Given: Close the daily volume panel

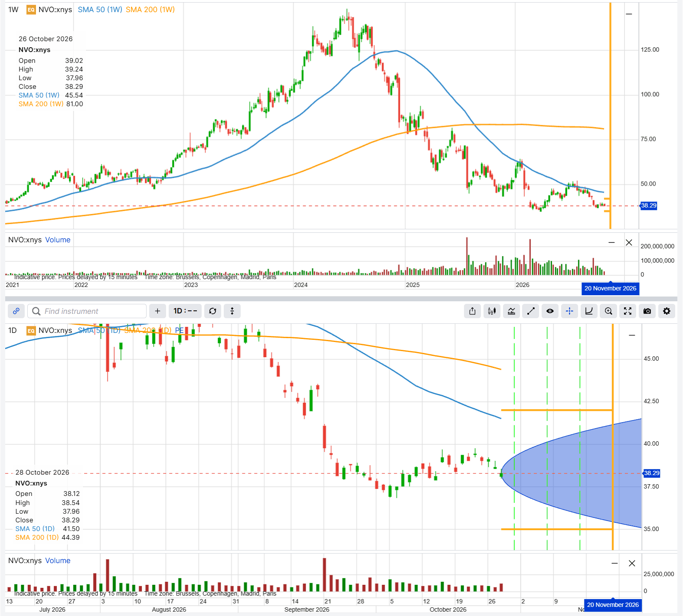Looking at the screenshot, I should point(632,563).
